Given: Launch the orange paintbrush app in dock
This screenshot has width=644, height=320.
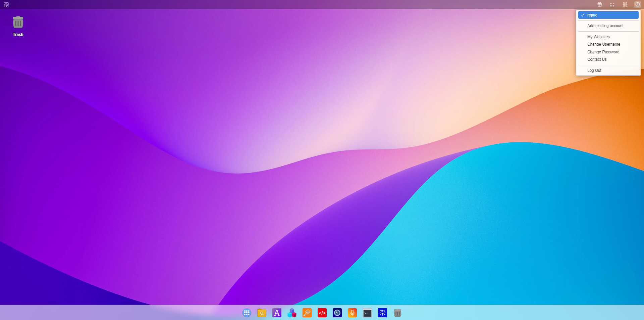Looking at the screenshot, I should point(307,313).
